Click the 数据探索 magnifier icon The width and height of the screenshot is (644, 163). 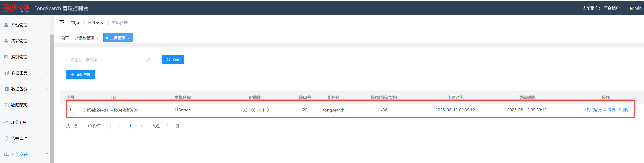pyautogui.click(x=7, y=105)
